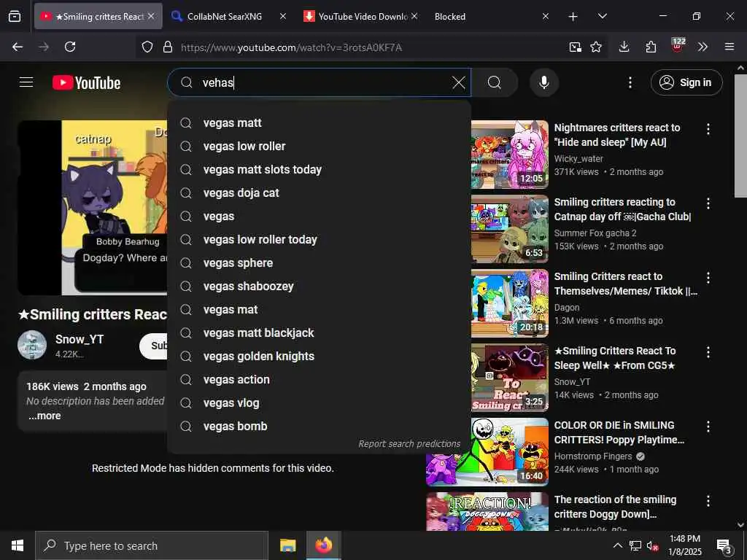Expand description with ...more
This screenshot has height=560, width=747.
[44, 416]
